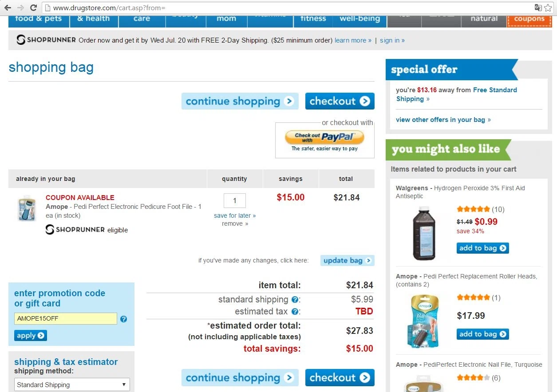Click the update bag button
The width and height of the screenshot is (557, 392).
(x=347, y=260)
